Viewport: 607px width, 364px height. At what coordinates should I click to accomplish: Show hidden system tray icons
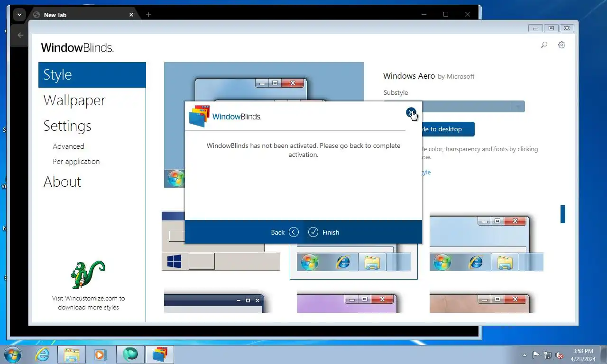[524, 355]
